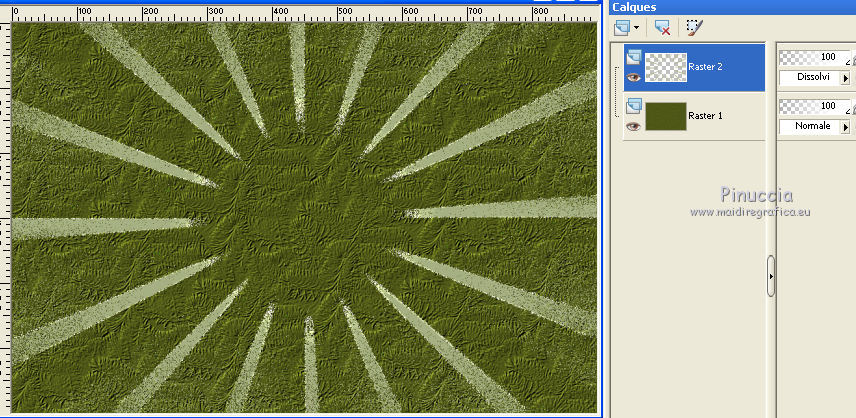Viewport: 856px width, 418px height.
Task: Click the layers panel splitter expand handle
Action: point(771,276)
